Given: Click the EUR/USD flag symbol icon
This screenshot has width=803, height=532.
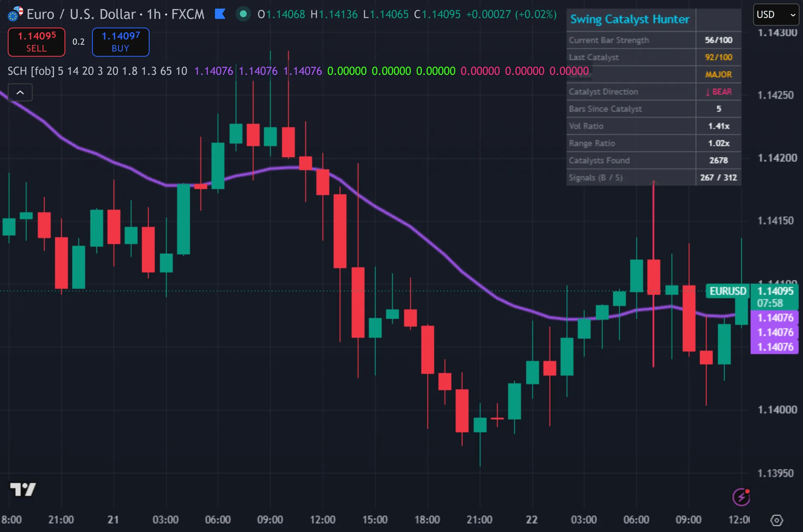Looking at the screenshot, I should pyautogui.click(x=15, y=14).
